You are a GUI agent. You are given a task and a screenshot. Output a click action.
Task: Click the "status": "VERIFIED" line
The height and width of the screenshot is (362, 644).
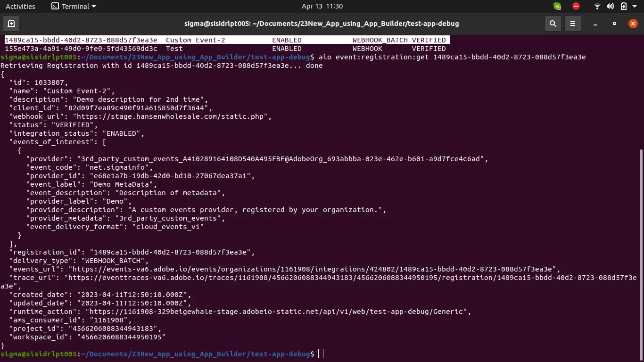[53, 125]
